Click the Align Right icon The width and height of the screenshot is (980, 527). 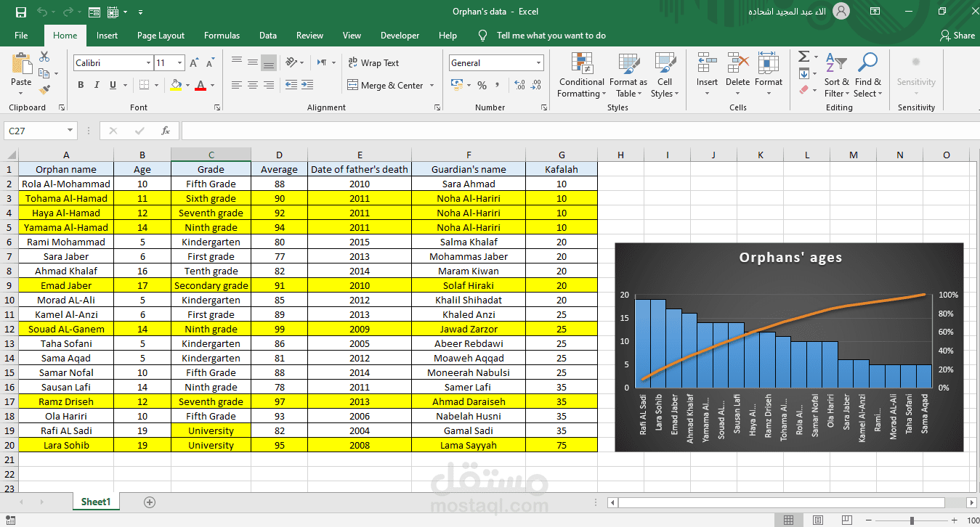click(269, 85)
